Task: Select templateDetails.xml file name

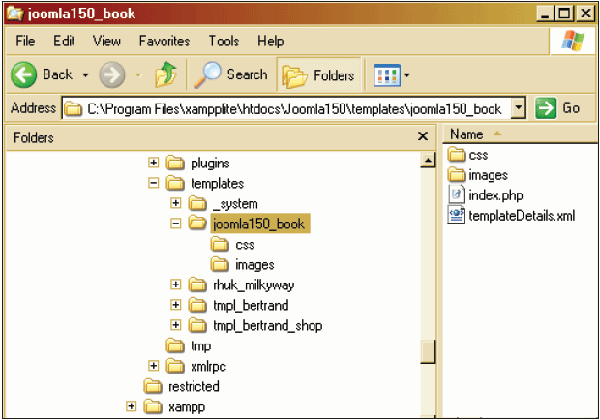Action: pos(522,216)
